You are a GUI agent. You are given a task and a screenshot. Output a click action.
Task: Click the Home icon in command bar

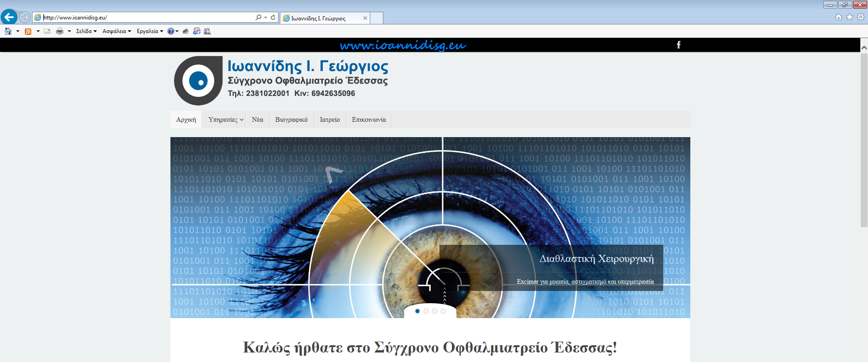(8, 31)
